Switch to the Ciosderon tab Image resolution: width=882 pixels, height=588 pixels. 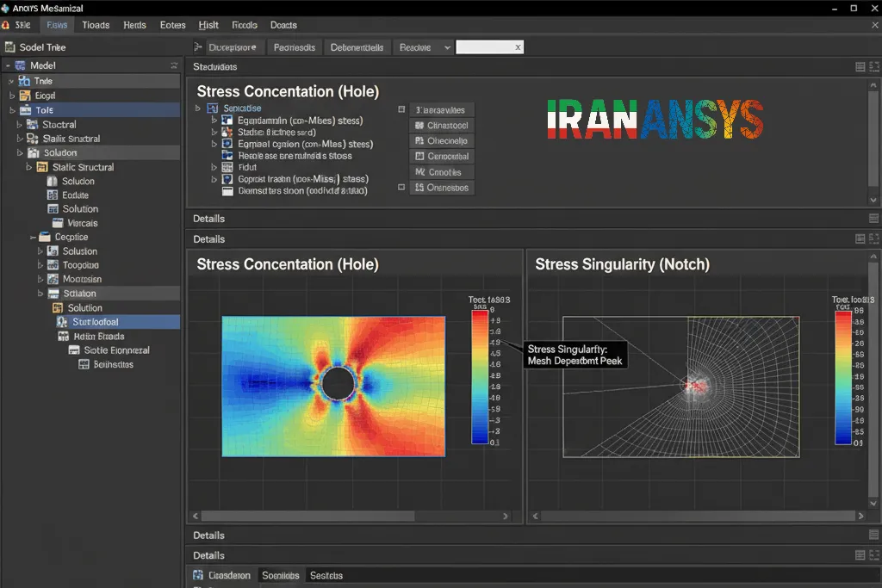[222, 575]
